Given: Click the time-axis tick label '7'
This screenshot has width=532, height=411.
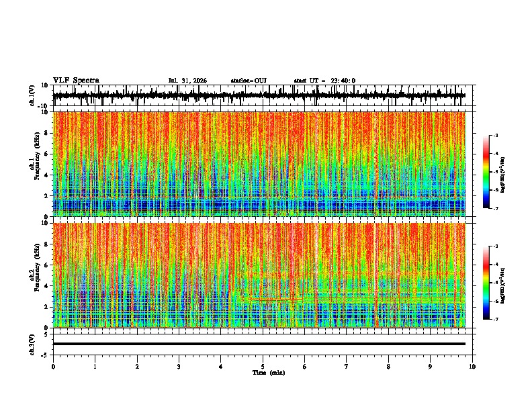Looking at the screenshot, I should (347, 367).
